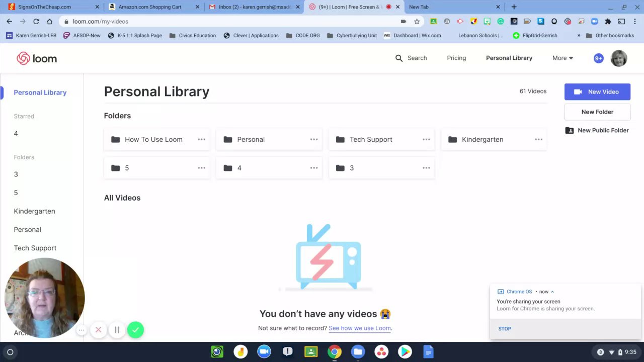Launch Chrome from the shelf
644x362 pixels.
(335, 352)
